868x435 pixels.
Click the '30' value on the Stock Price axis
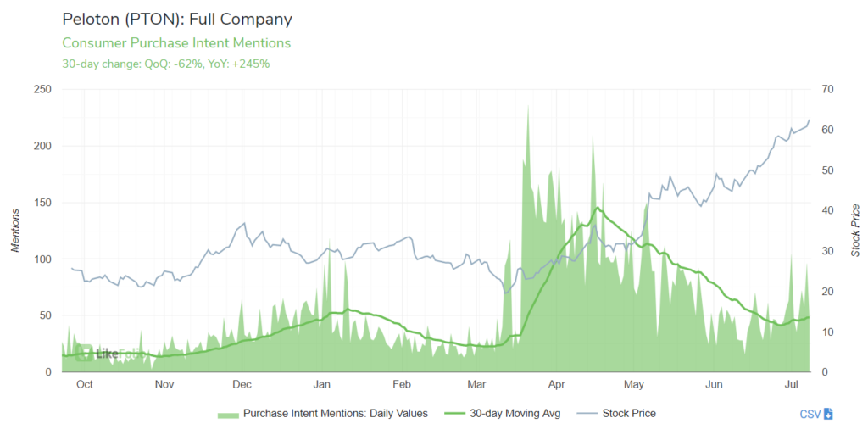[827, 251]
